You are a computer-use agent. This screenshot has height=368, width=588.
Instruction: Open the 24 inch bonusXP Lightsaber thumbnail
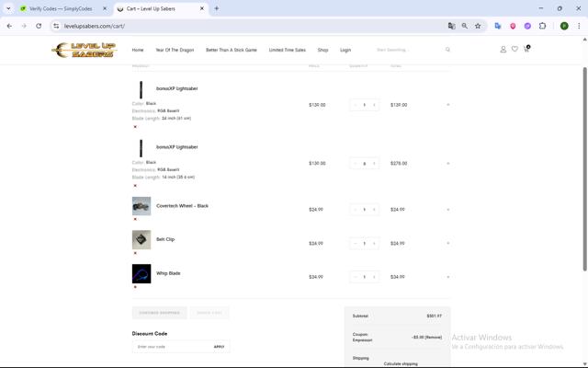pos(141,90)
